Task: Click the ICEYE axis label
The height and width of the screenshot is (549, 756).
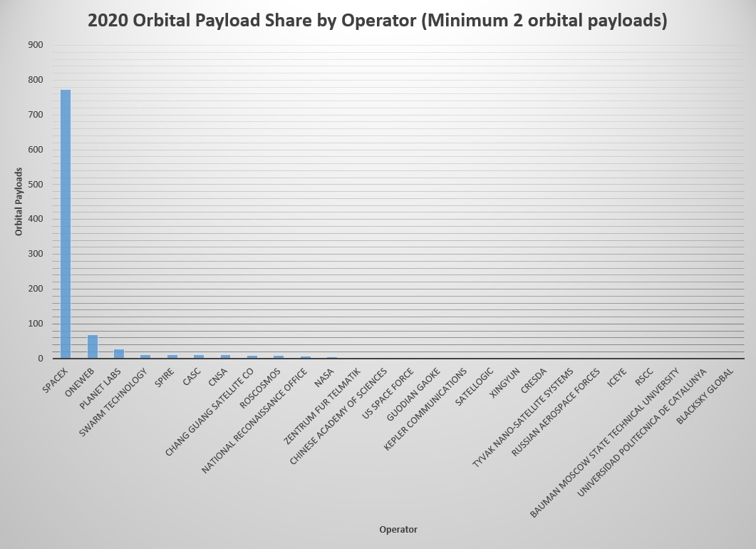Action: point(616,377)
